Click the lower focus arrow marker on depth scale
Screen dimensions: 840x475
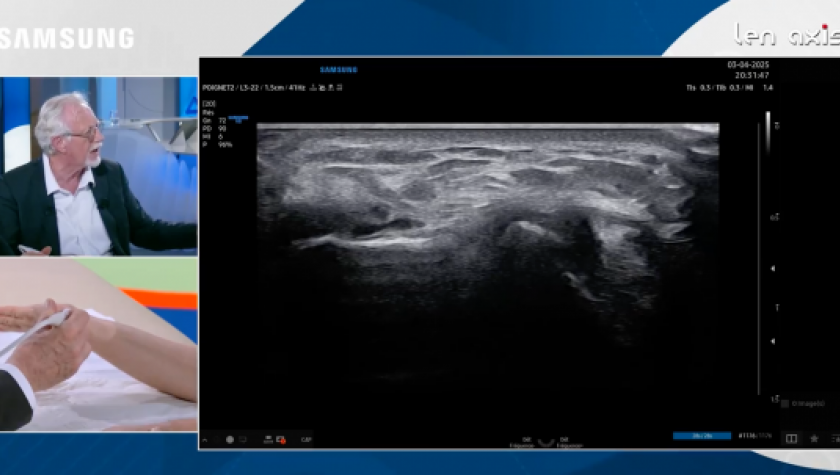point(771,340)
